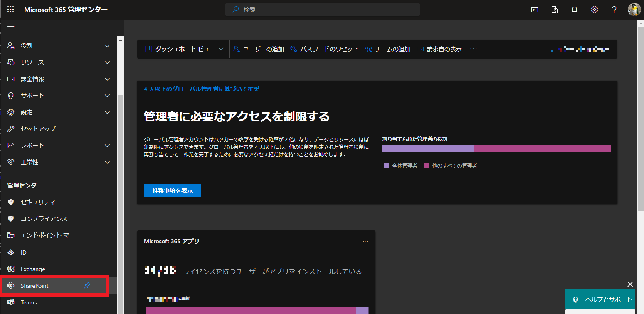Focus the 検索 search box
Image resolution: width=644 pixels, height=314 pixels.
click(323, 10)
